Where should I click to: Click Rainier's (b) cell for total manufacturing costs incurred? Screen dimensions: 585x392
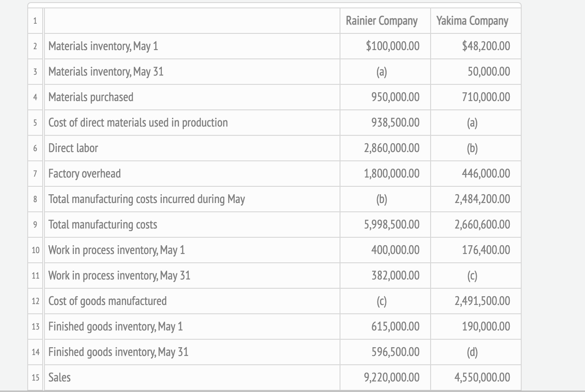click(x=382, y=199)
